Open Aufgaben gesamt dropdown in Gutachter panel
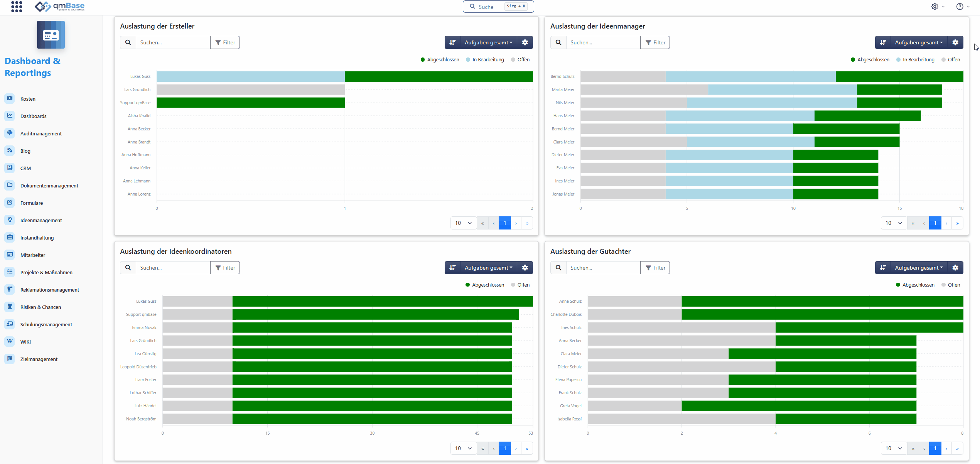Viewport: 980px width, 464px height. 919,268
